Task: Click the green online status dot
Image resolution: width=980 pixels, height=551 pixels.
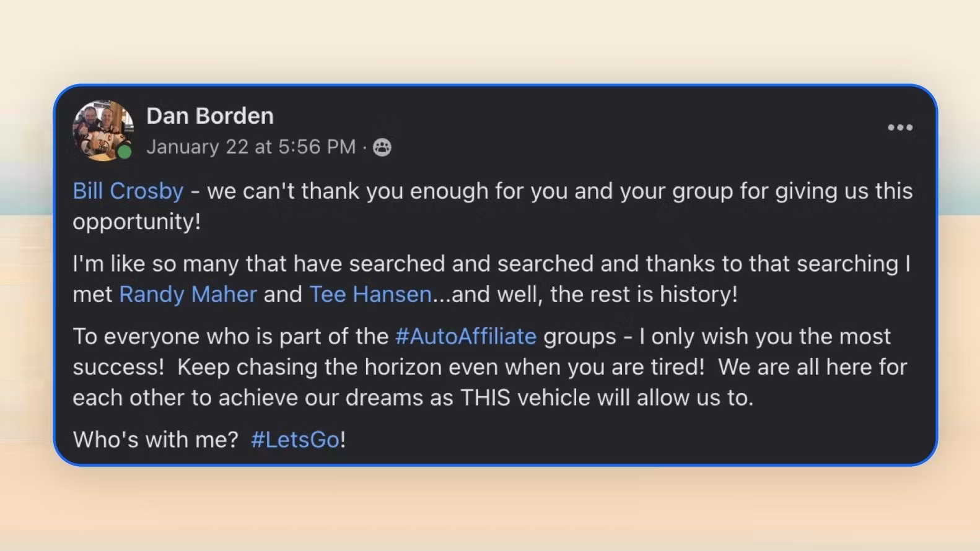Action: click(125, 152)
